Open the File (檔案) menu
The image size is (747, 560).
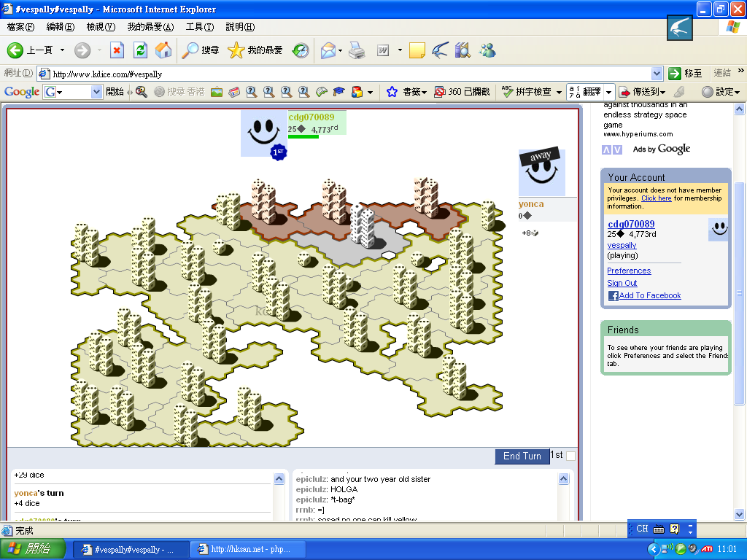(20, 27)
